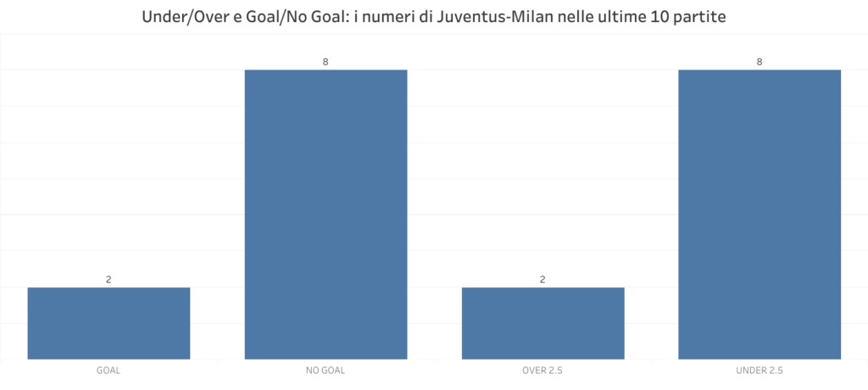Select the 2 label above OVER 2.5 bar
The height and width of the screenshot is (390, 868).
(x=542, y=280)
